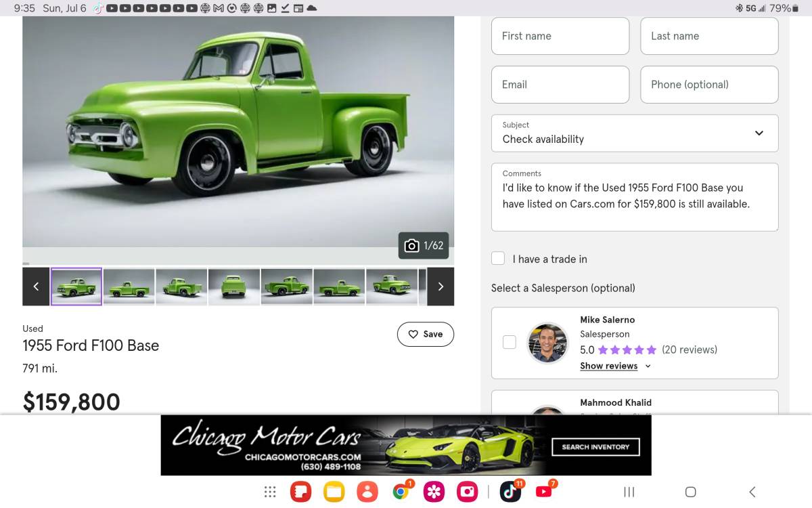Tap the date 'Sun, Jul 6' in status bar
The image size is (812, 508).
[x=65, y=8]
